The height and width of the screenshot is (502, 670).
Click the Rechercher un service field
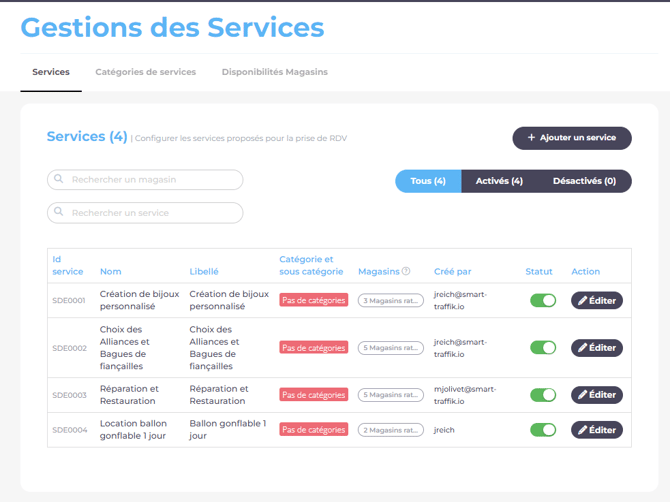click(x=145, y=213)
